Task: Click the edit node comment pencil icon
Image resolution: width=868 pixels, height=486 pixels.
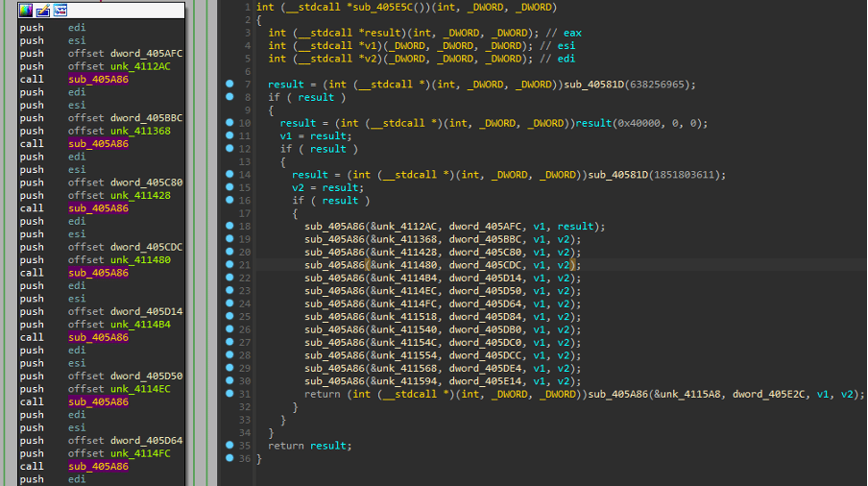Action: pos(43,11)
